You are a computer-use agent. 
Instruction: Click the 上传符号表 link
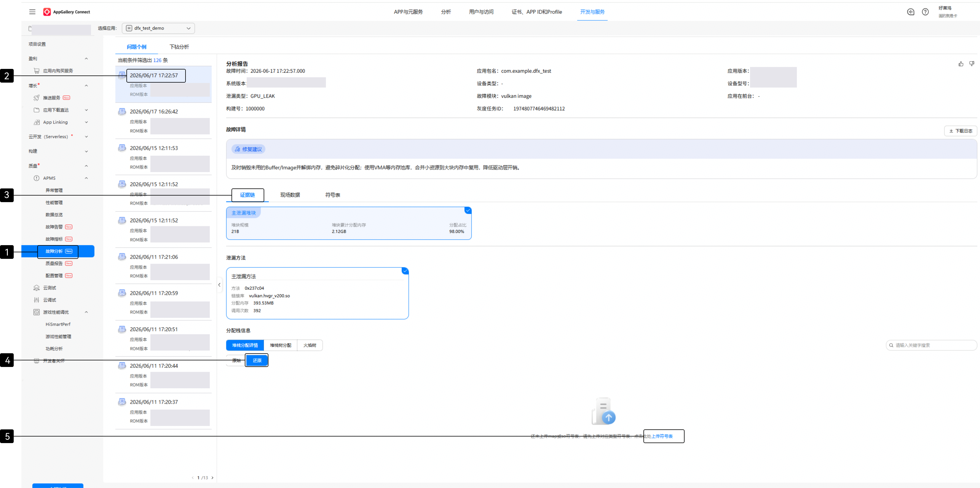tap(662, 436)
